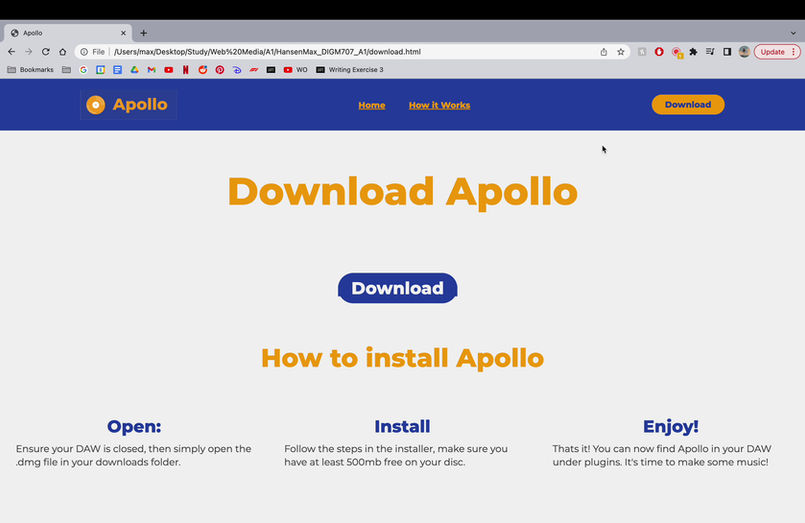Screen dimensions: 805x523
Task: Open the unnamed folder bookmark
Action: click(x=66, y=70)
